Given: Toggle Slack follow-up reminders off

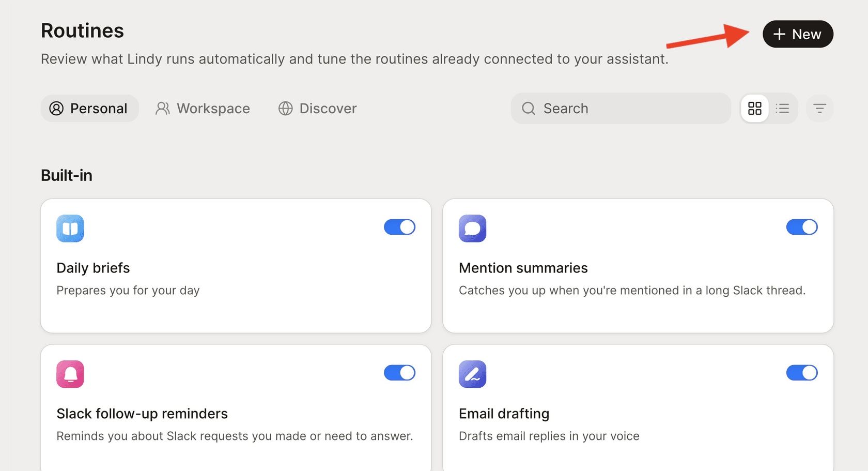Looking at the screenshot, I should pyautogui.click(x=399, y=373).
